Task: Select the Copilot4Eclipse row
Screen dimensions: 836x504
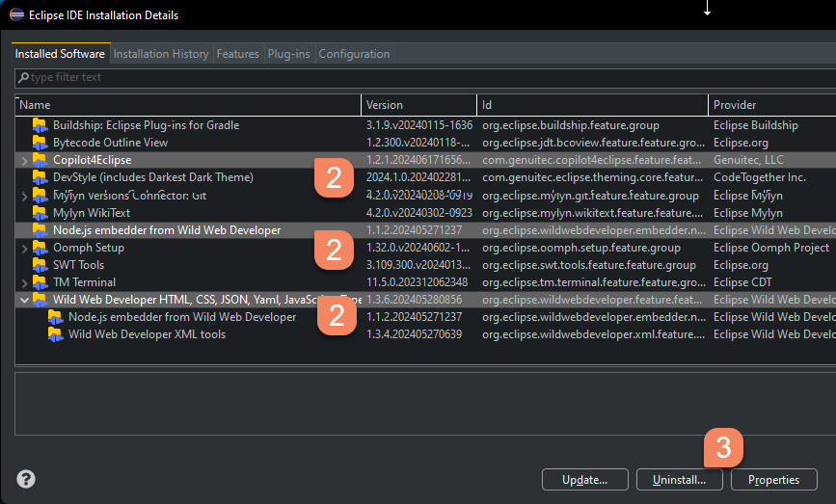Action: 425,160
